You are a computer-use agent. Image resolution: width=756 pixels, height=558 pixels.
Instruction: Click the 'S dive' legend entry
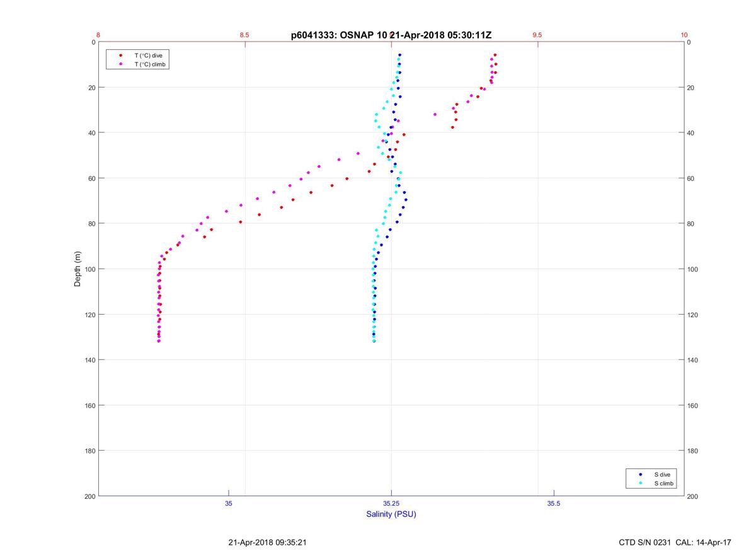[x=662, y=474]
